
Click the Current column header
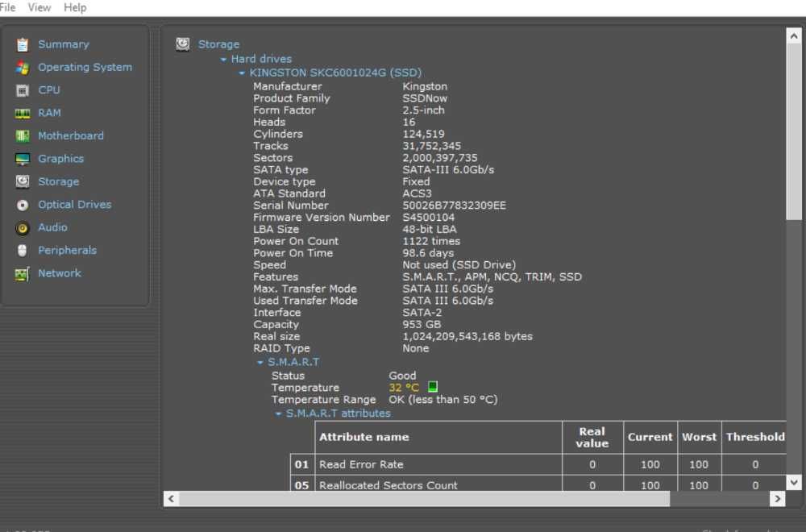(650, 438)
